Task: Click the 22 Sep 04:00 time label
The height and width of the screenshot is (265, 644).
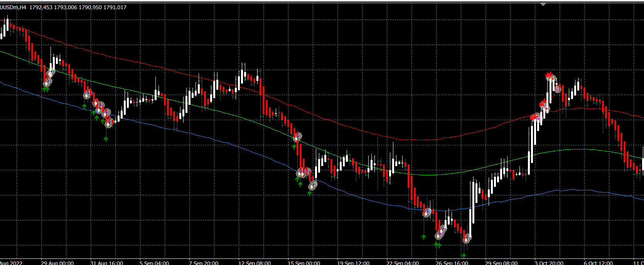Action: coord(403,263)
